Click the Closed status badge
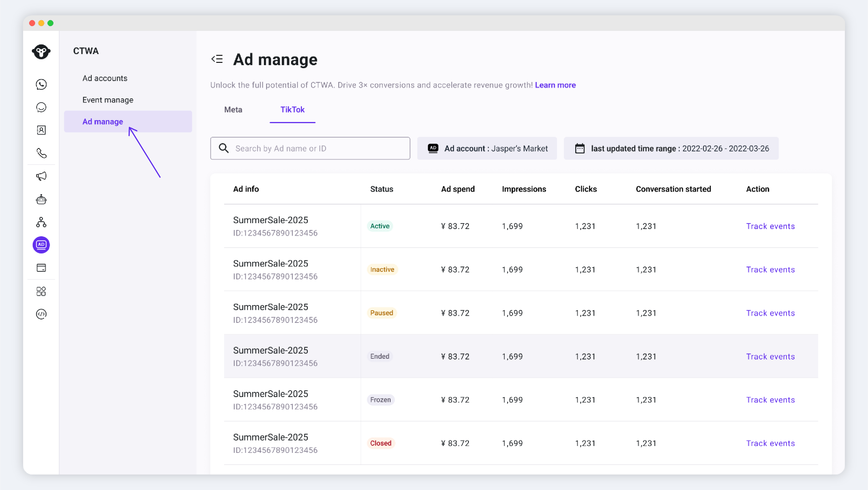The width and height of the screenshot is (868, 490). [381, 443]
